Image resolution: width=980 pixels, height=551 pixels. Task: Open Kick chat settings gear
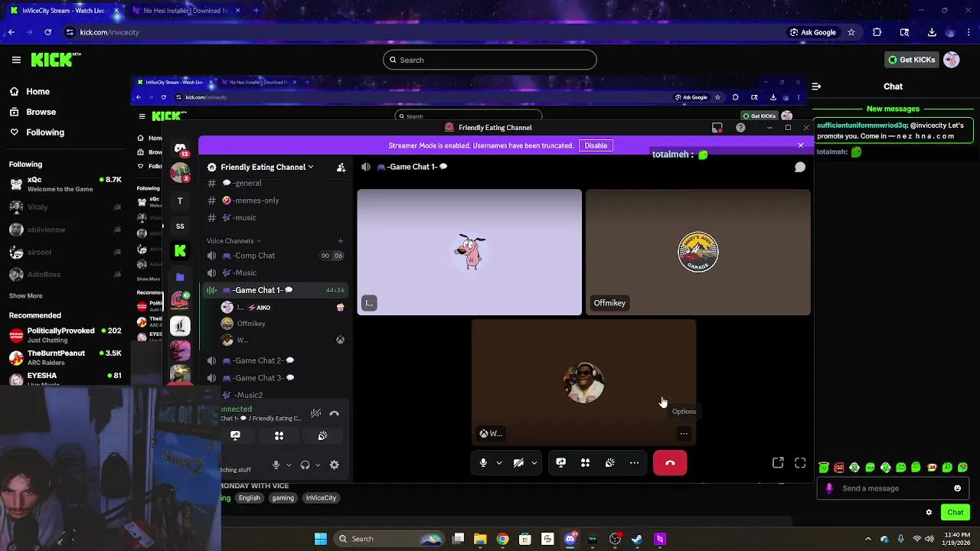(x=929, y=512)
